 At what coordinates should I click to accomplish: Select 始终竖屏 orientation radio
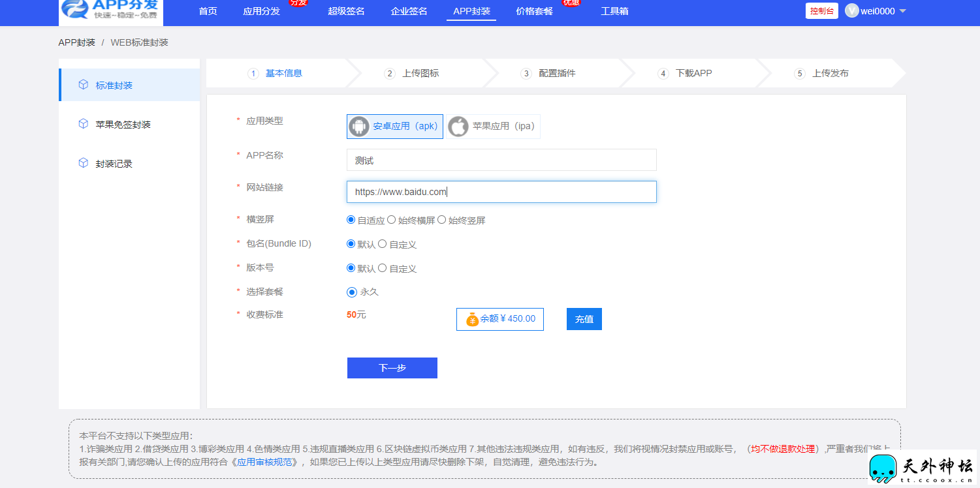click(x=441, y=220)
